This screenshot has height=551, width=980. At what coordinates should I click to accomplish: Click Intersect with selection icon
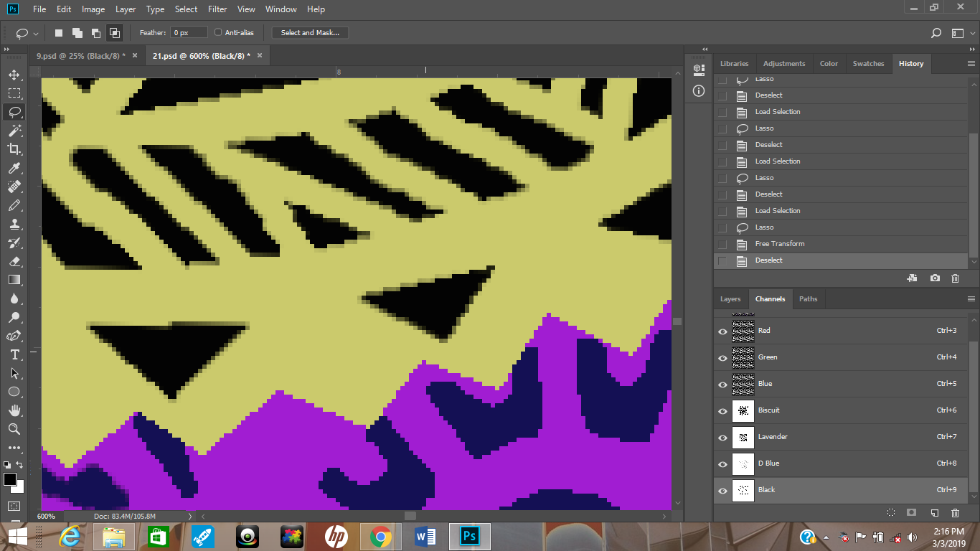point(114,33)
